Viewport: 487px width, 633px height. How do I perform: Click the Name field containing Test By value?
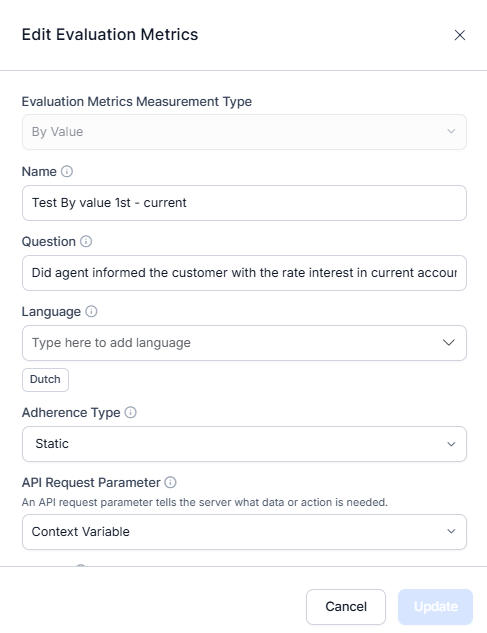coord(244,203)
